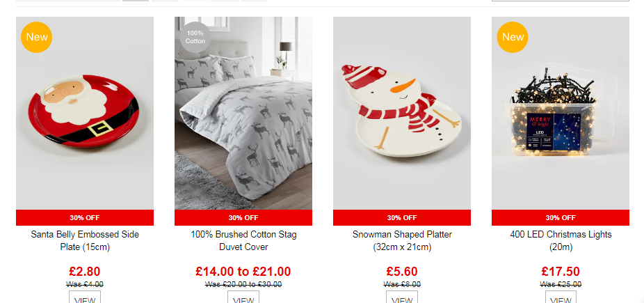
Task: Open the Santa Belly side plate image
Action: click(x=85, y=113)
